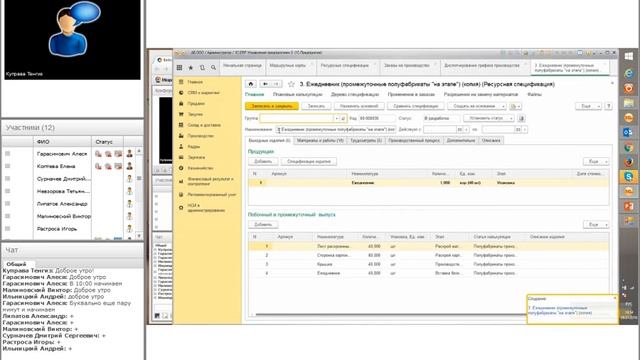Expand the Группа field dropdown arrow
The image size is (640, 360).
tap(336, 118)
